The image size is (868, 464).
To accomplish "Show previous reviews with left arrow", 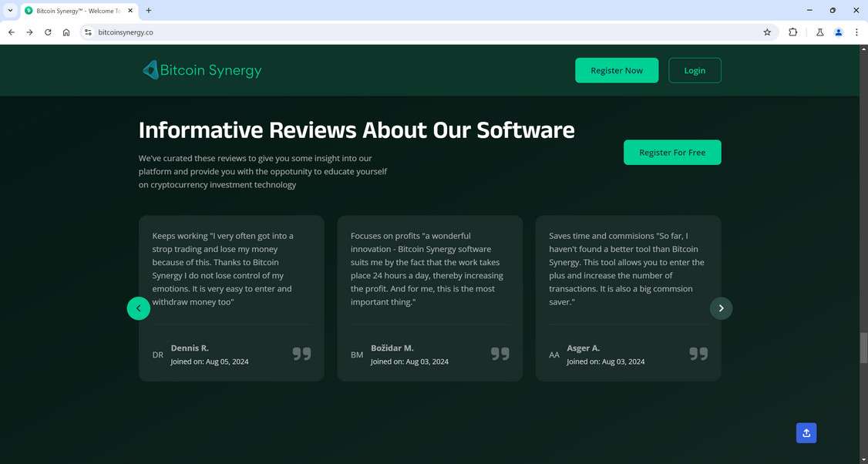I will click(139, 308).
